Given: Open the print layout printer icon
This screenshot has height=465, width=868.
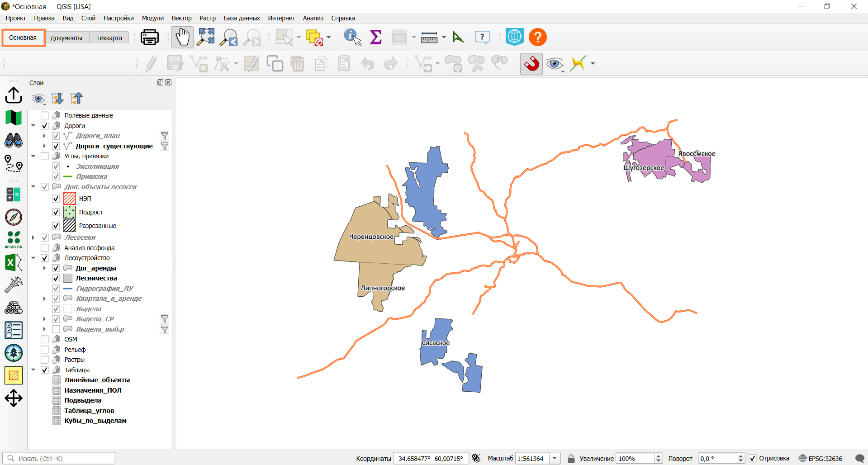Looking at the screenshot, I should coord(150,37).
